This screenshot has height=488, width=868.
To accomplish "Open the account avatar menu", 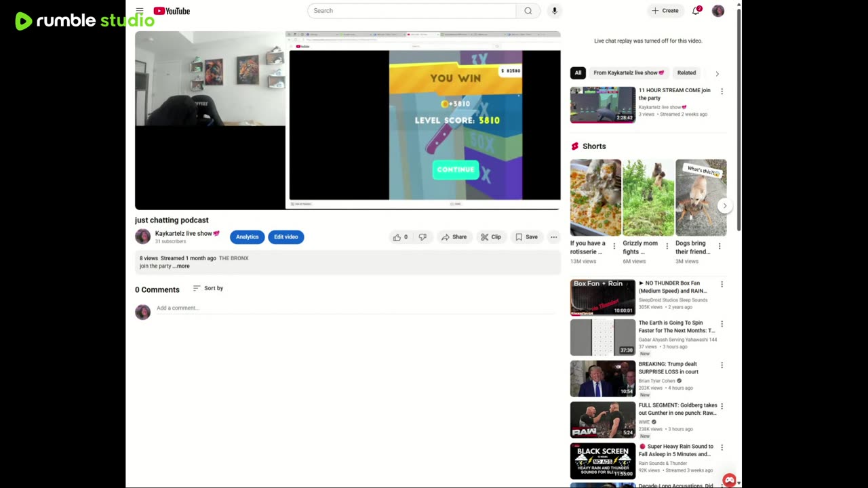I will tap(718, 11).
